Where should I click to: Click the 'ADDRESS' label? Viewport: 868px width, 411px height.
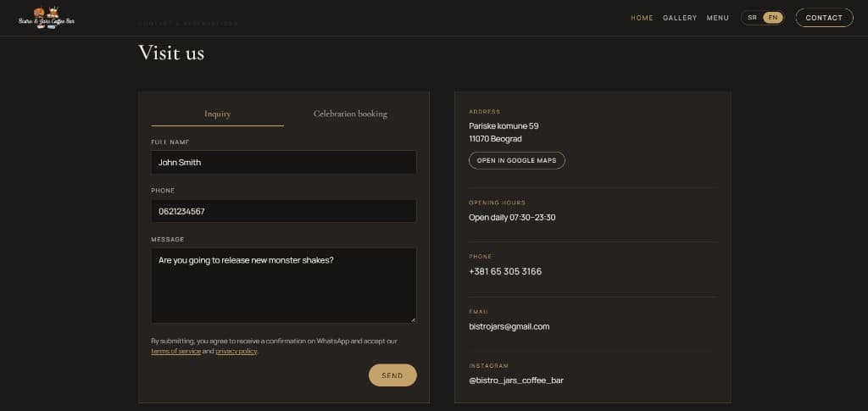(484, 112)
